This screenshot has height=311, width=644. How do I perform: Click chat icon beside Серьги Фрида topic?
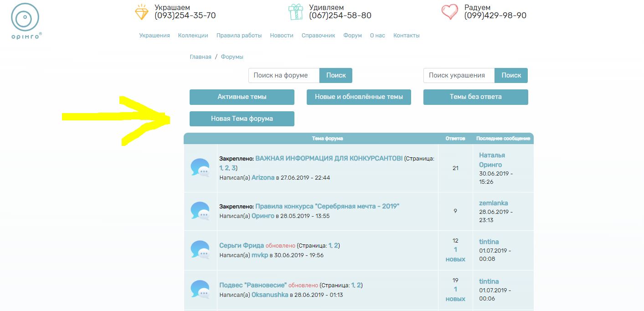point(200,250)
